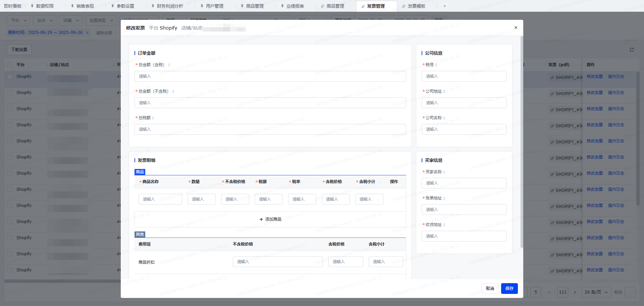Switch to the 业绩报表 tab
Image resolution: width=644 pixels, height=306 pixels.
295,6
